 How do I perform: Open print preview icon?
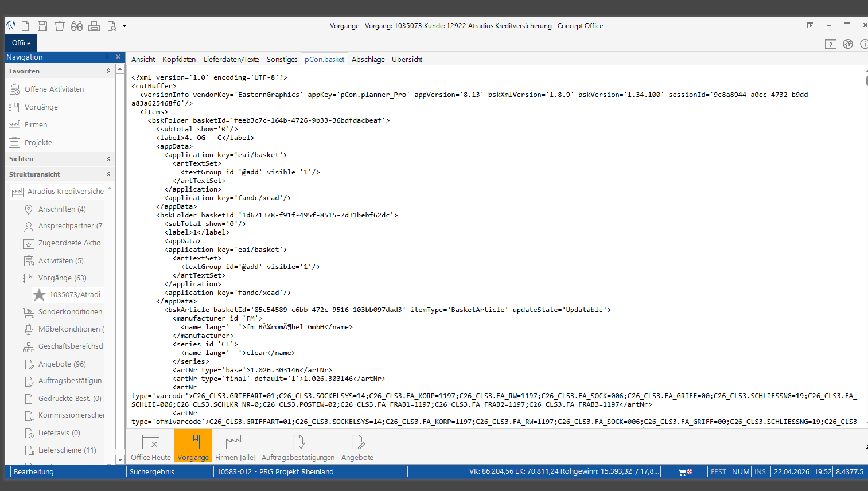click(x=112, y=26)
